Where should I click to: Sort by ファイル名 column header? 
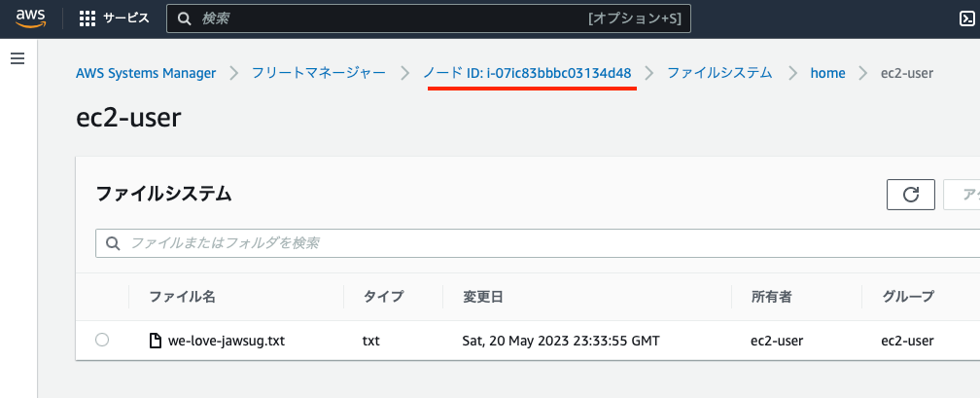(183, 297)
